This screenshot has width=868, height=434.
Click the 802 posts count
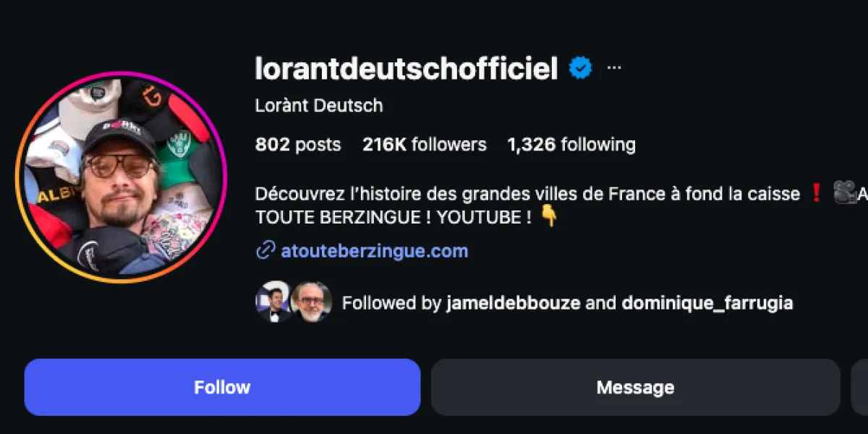[298, 145]
